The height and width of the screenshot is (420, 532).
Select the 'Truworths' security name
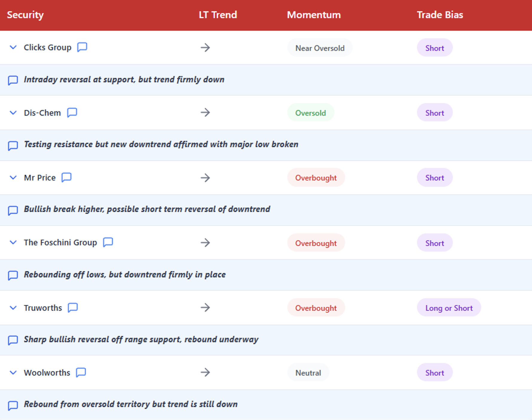point(43,308)
